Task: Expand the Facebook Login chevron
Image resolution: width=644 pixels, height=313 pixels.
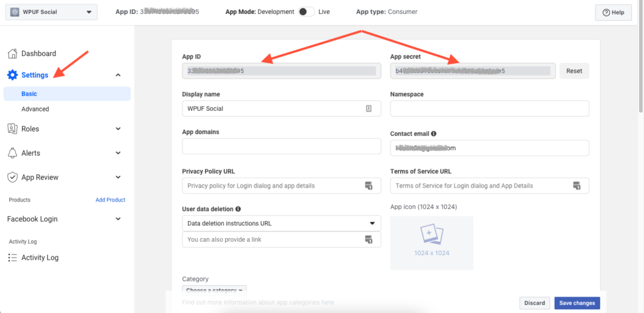Action: 118,219
